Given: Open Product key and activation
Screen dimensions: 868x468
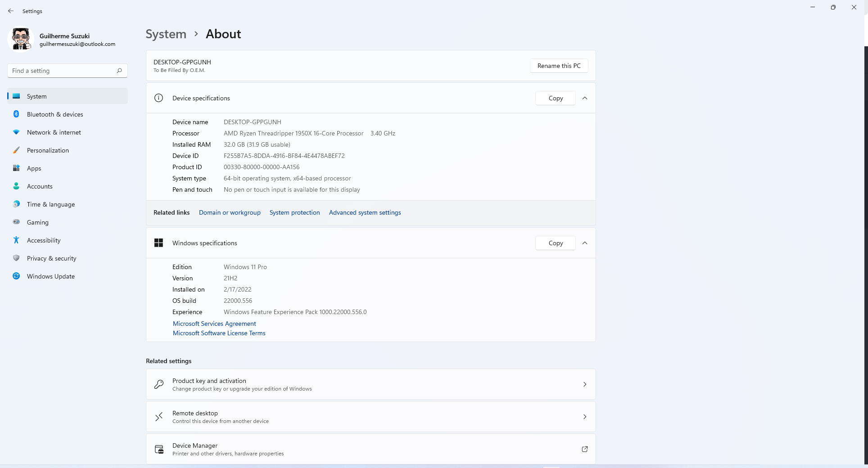Looking at the screenshot, I should 371,384.
